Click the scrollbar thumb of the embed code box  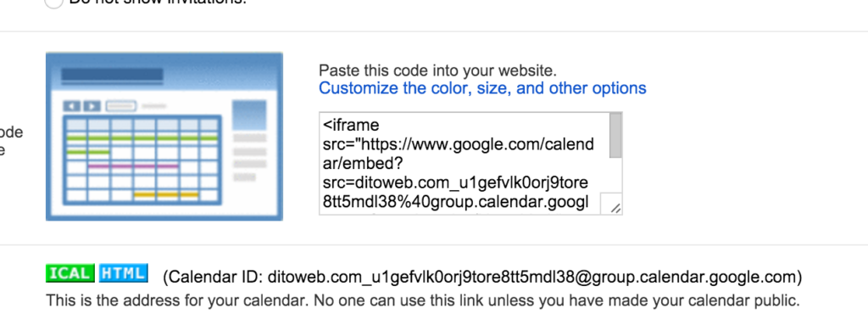pyautogui.click(x=615, y=136)
